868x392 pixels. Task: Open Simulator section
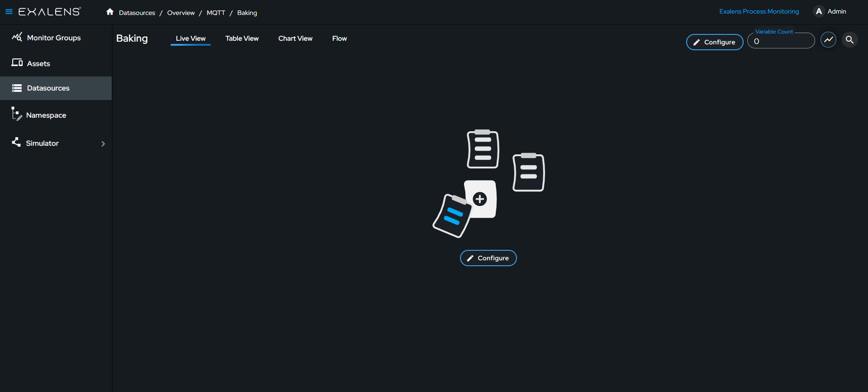(x=42, y=143)
